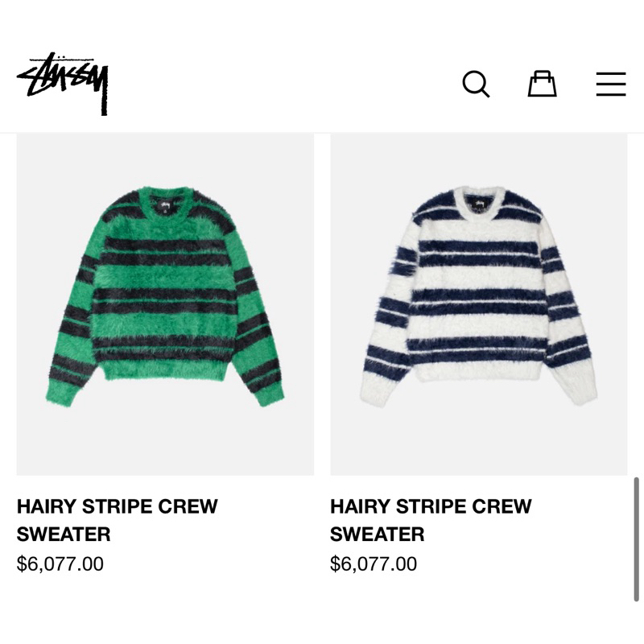The width and height of the screenshot is (644, 644).
Task: Open the hamburger navigation menu
Action: tap(611, 85)
